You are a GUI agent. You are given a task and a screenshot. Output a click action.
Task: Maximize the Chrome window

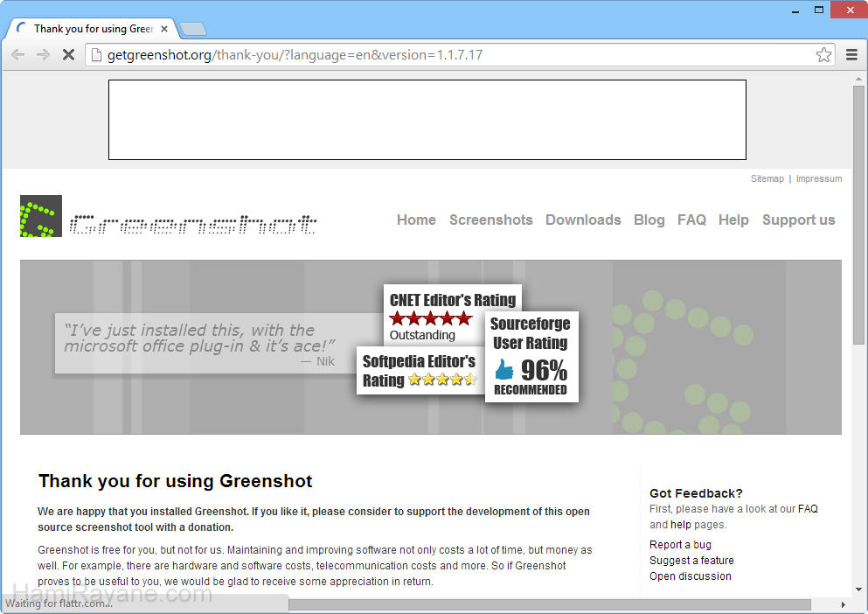tap(819, 10)
